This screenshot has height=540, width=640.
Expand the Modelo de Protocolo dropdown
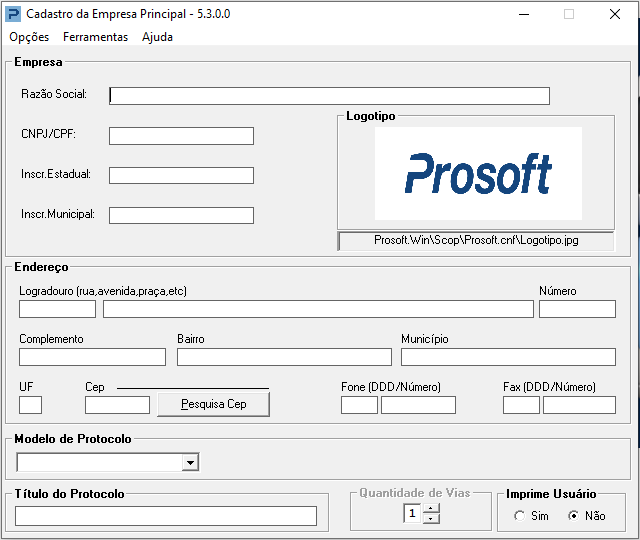coord(190,462)
